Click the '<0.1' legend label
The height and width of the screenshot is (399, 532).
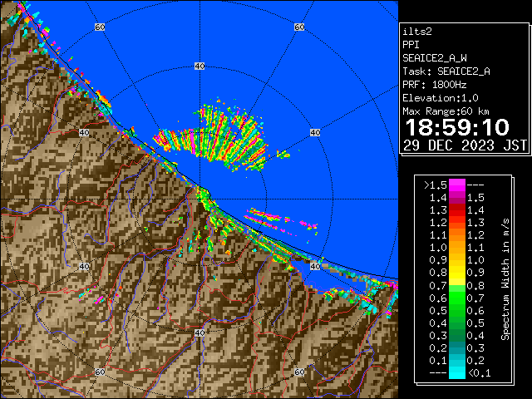click(479, 373)
